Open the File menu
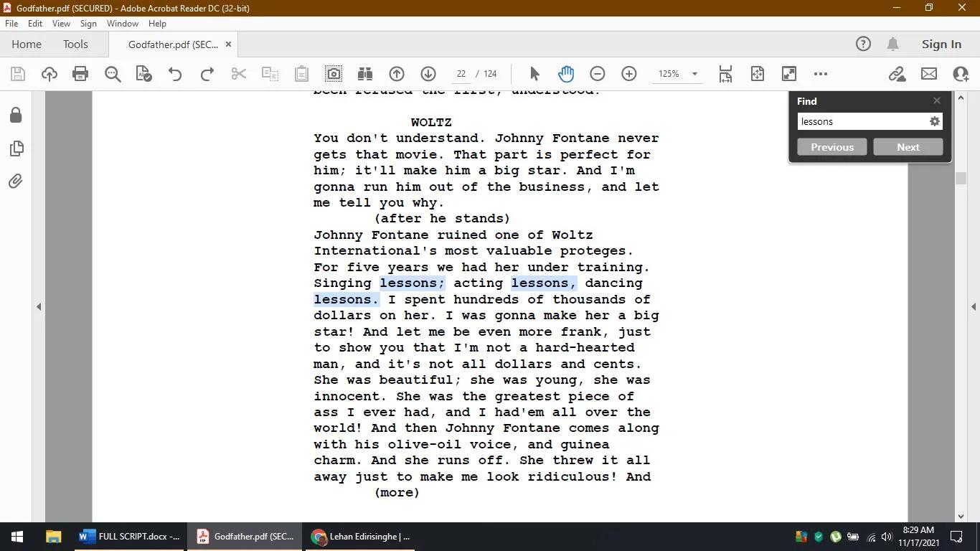 pyautogui.click(x=11, y=24)
